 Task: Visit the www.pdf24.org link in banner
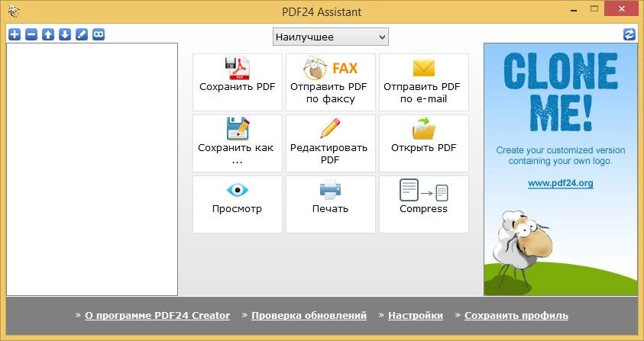pos(561,183)
